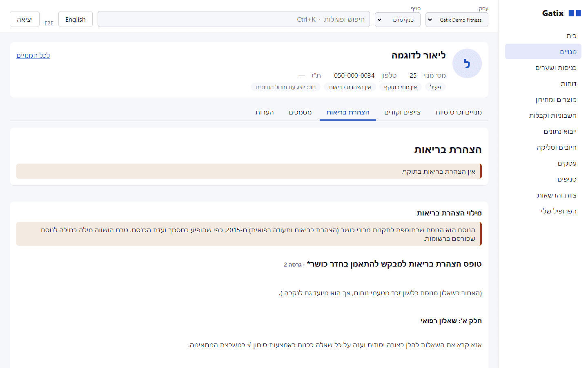Screen dimensions: 588x368
Task: Open סניפים in the sidebar
Action: 543,180
